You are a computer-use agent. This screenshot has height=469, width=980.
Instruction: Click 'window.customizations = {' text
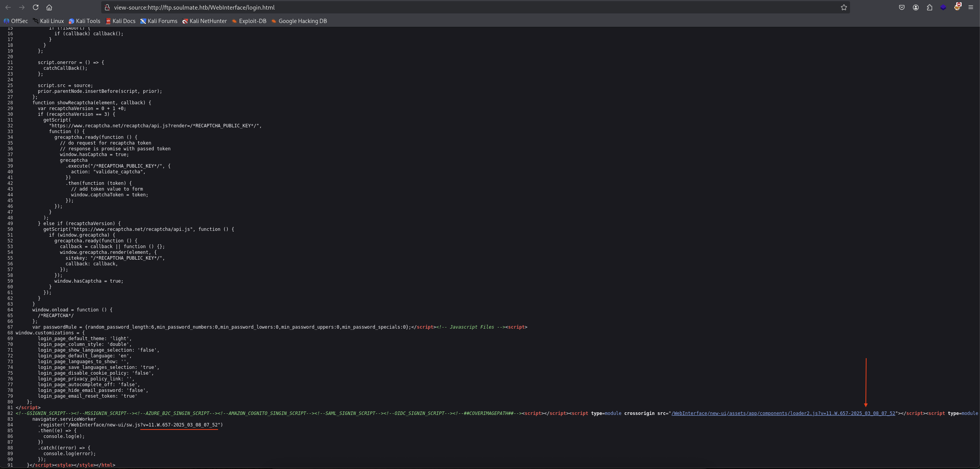coord(50,333)
